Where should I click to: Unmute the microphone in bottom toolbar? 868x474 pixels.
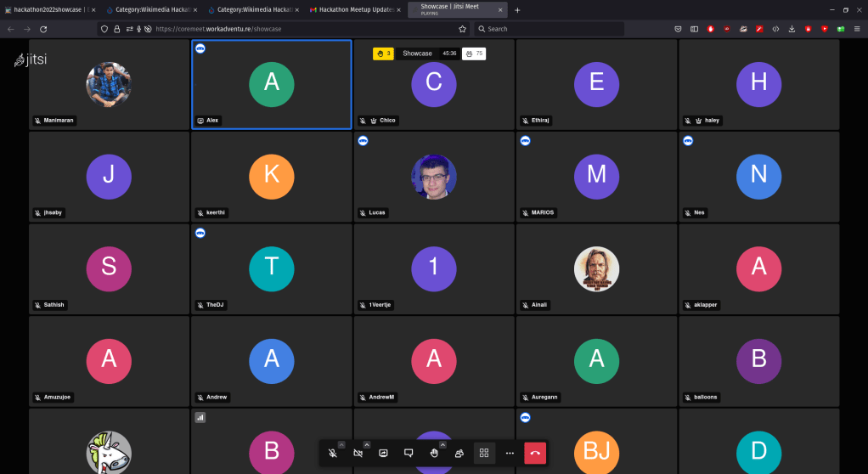[x=333, y=454]
